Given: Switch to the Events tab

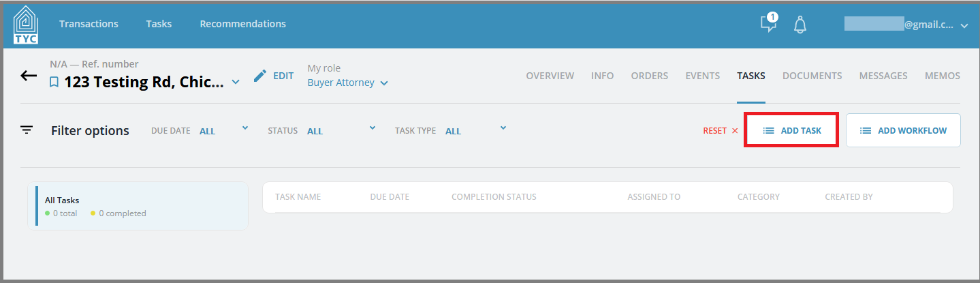Looking at the screenshot, I should coord(703,76).
